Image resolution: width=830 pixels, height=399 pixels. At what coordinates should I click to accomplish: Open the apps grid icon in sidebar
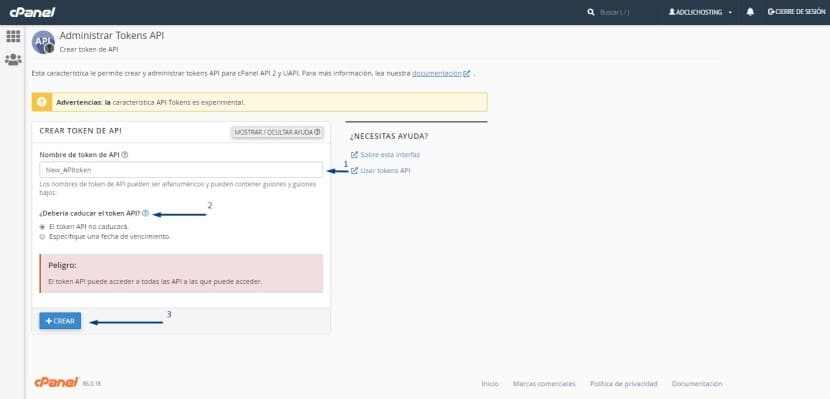[x=13, y=37]
